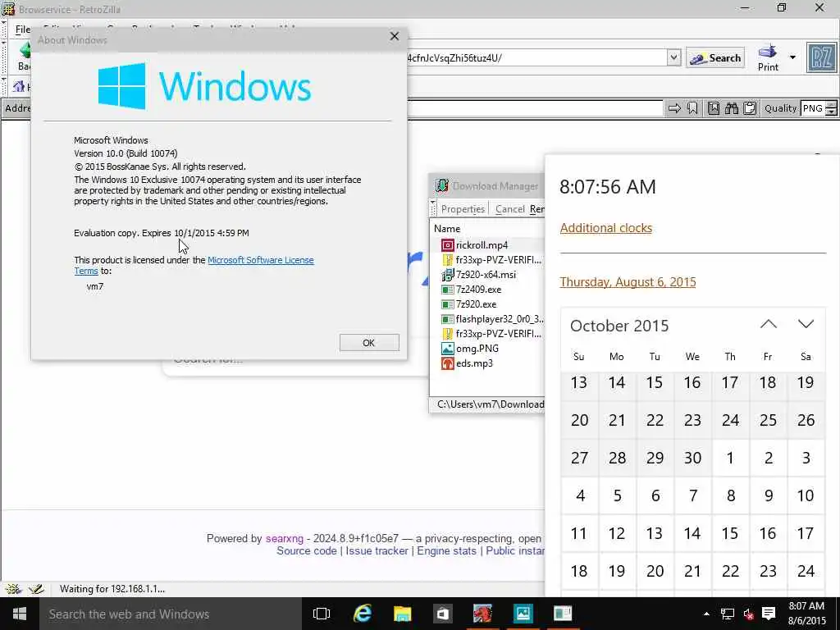Click the Go arrow icon in Browservice address bar
The image size is (840, 630).
[674, 109]
